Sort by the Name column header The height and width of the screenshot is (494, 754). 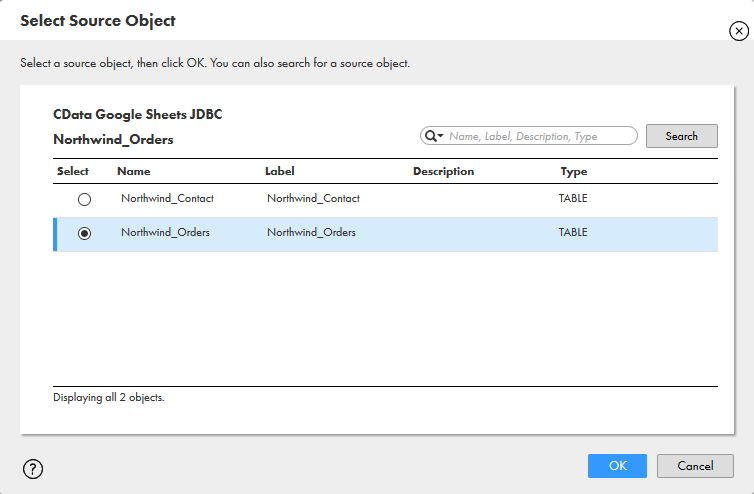pos(133,171)
